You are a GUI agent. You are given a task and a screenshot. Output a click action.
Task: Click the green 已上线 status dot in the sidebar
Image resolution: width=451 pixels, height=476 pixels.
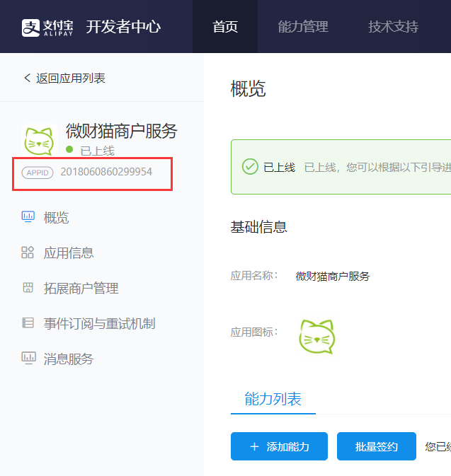point(69,149)
